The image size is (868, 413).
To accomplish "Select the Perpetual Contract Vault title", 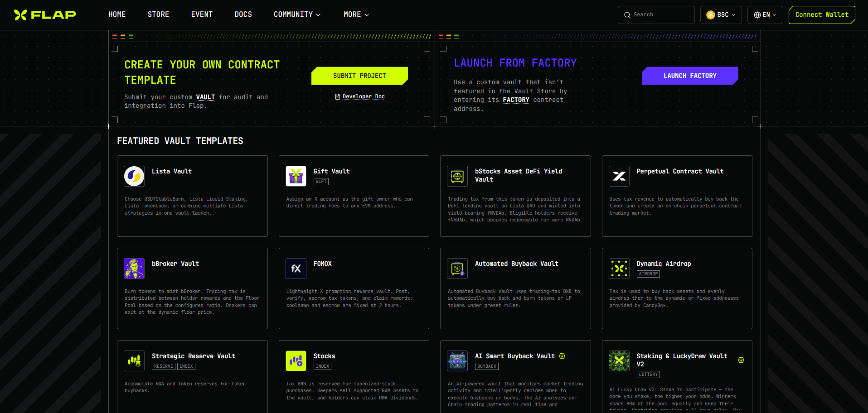I will pyautogui.click(x=680, y=171).
